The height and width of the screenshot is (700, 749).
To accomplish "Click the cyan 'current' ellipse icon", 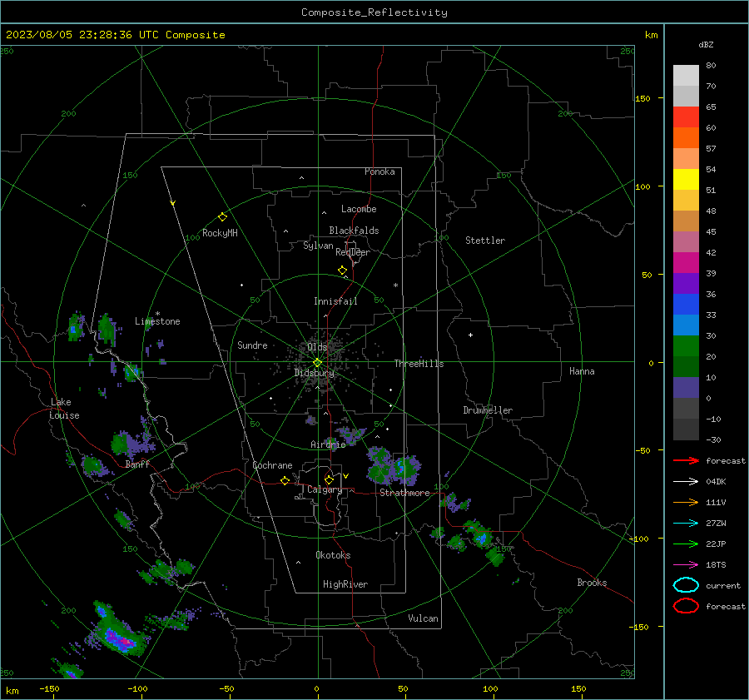I will pyautogui.click(x=686, y=585).
